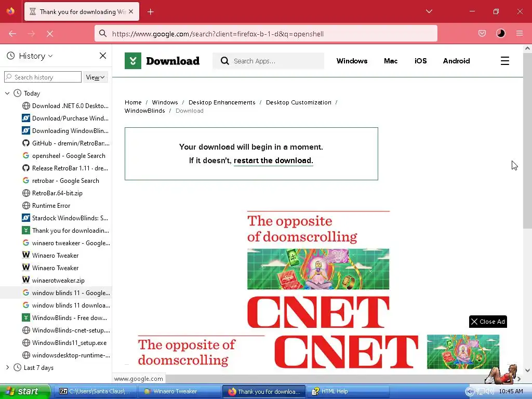
Task: Open 'Download .NET 6.0 Deskto...' history entry
Action: pyautogui.click(x=66, y=106)
